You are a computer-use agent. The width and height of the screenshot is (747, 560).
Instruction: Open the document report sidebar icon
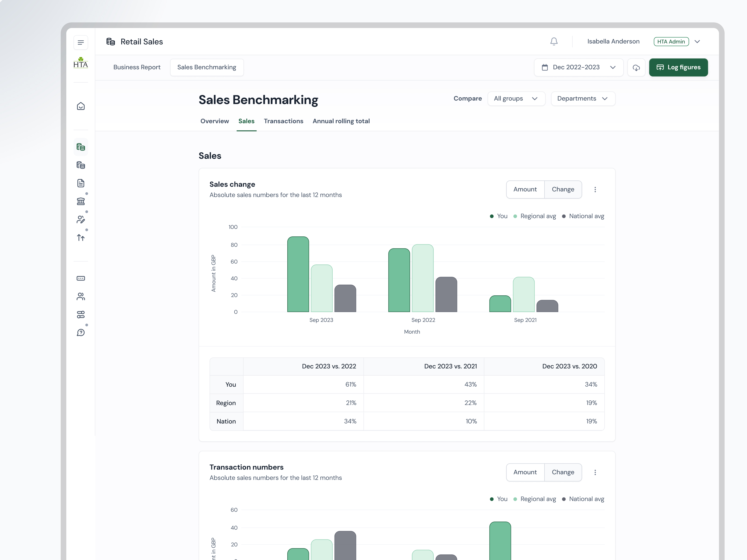[81, 183]
